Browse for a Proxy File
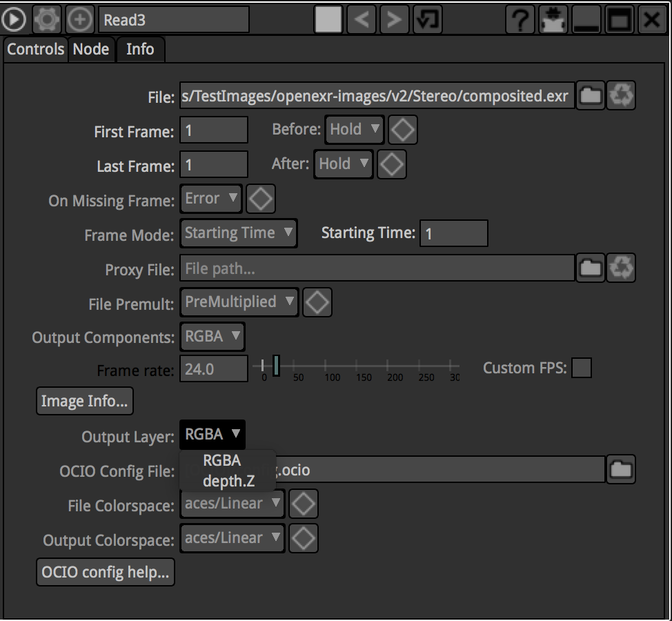The height and width of the screenshot is (621, 672). (x=591, y=268)
